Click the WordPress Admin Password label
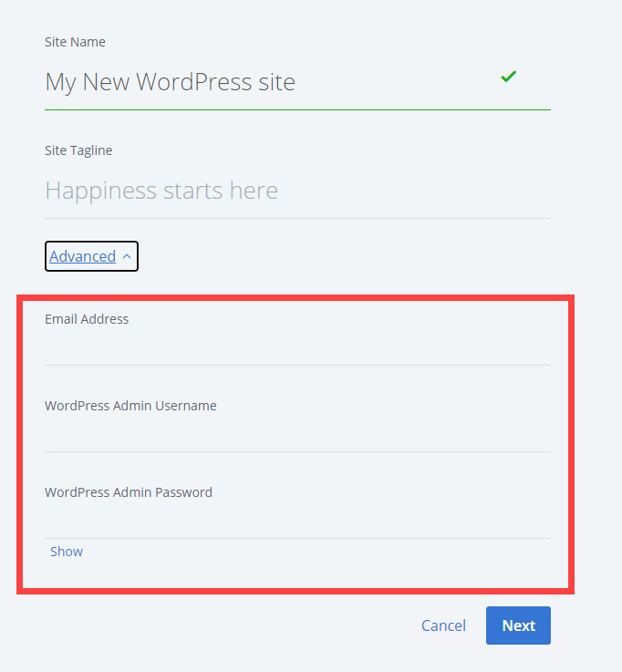Screen dimensions: 622x672 tap(129, 492)
